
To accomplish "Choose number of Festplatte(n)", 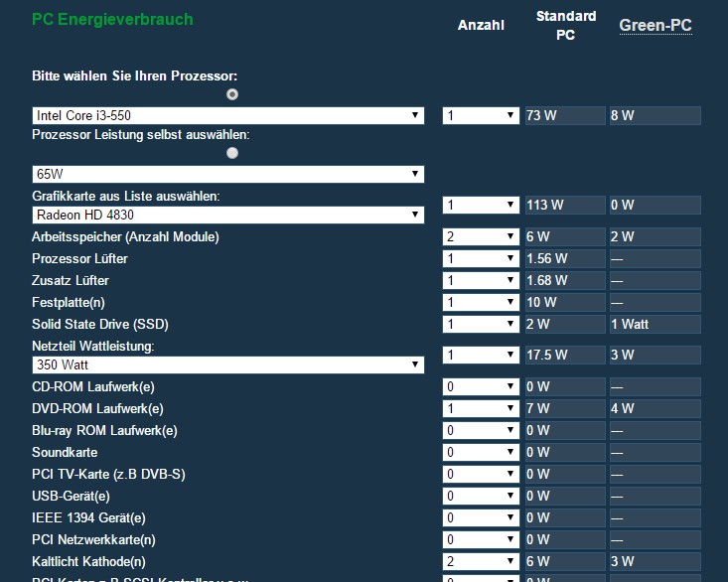I will pos(481,302).
